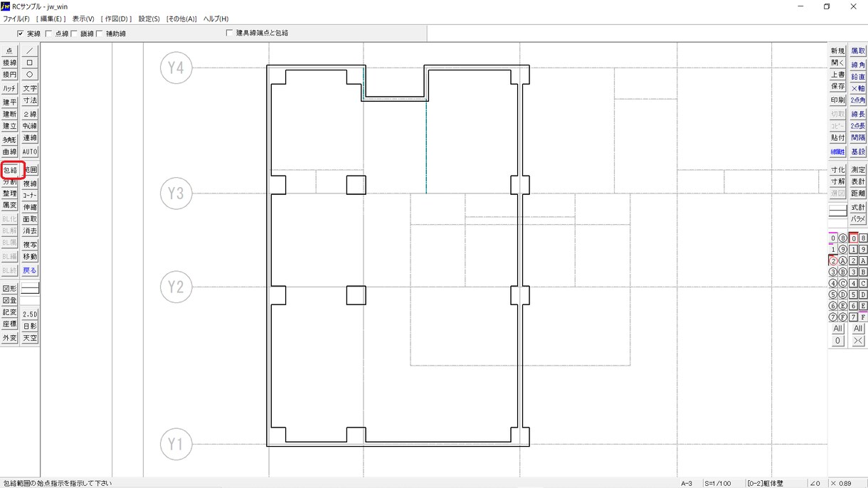Screen dimensions: 868x488
Task: Open the [作図(D)] menu
Action: [x=116, y=19]
